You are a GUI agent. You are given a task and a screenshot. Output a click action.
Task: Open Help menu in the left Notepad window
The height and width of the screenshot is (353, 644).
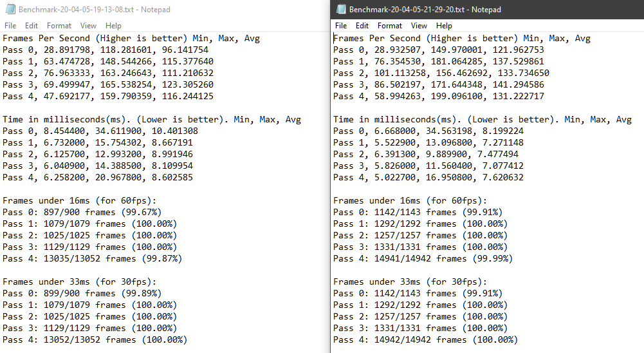click(113, 26)
